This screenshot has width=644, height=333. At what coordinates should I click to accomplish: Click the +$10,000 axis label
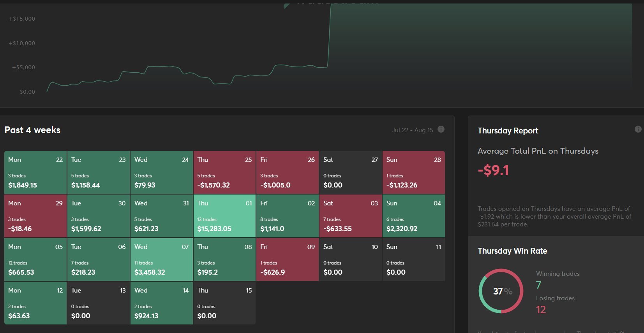coord(22,43)
